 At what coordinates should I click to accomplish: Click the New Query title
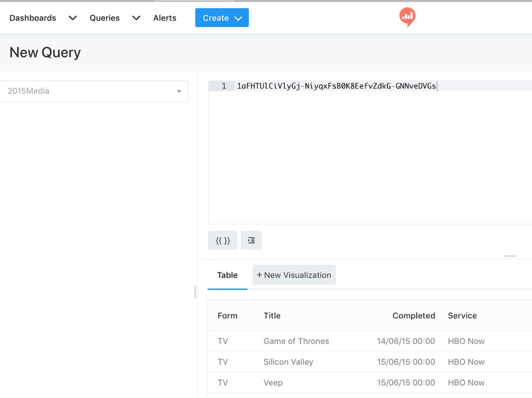(45, 52)
